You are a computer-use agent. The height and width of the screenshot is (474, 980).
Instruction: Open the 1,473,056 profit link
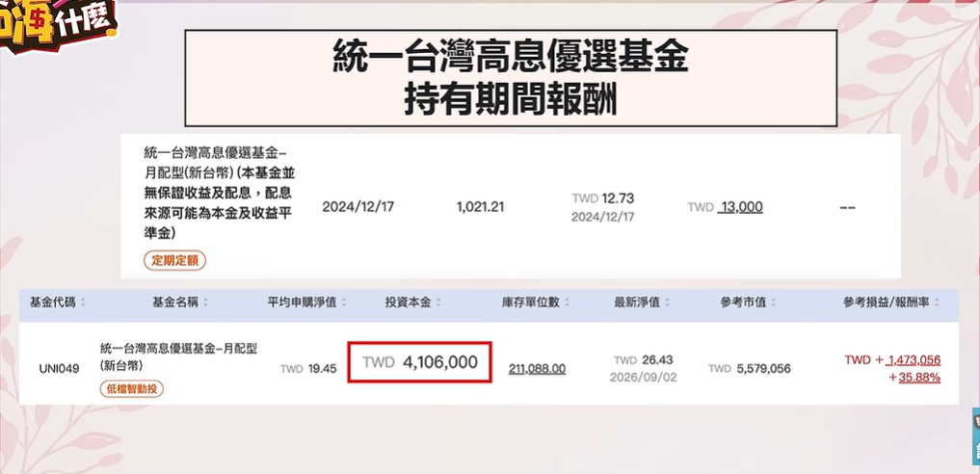coord(914,359)
